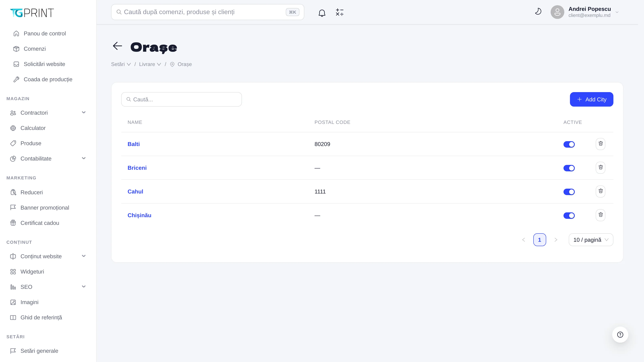Open Andrei Popescu account menu

click(585, 12)
